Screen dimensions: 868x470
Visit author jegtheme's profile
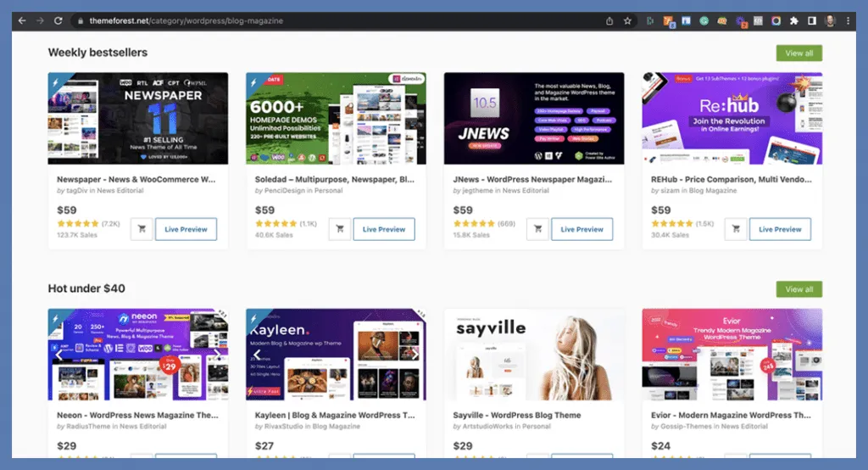pyautogui.click(x=477, y=191)
